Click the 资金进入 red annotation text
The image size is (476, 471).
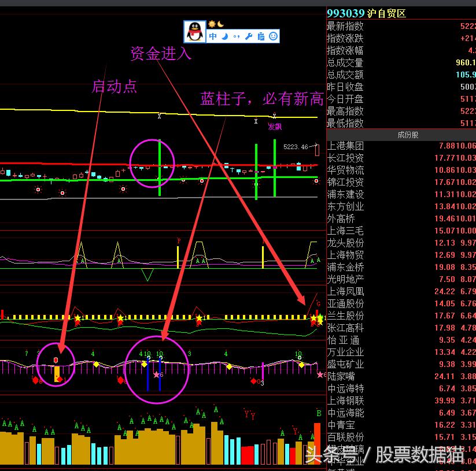160,54
